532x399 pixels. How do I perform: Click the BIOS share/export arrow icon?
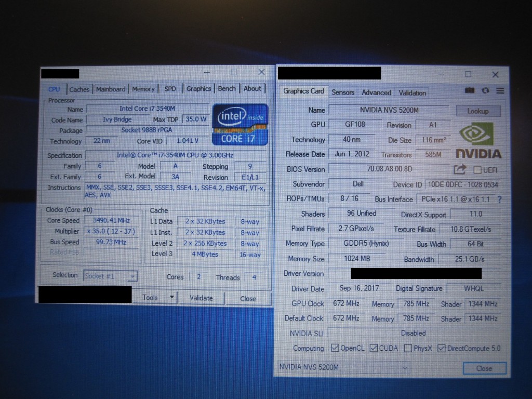pos(460,169)
